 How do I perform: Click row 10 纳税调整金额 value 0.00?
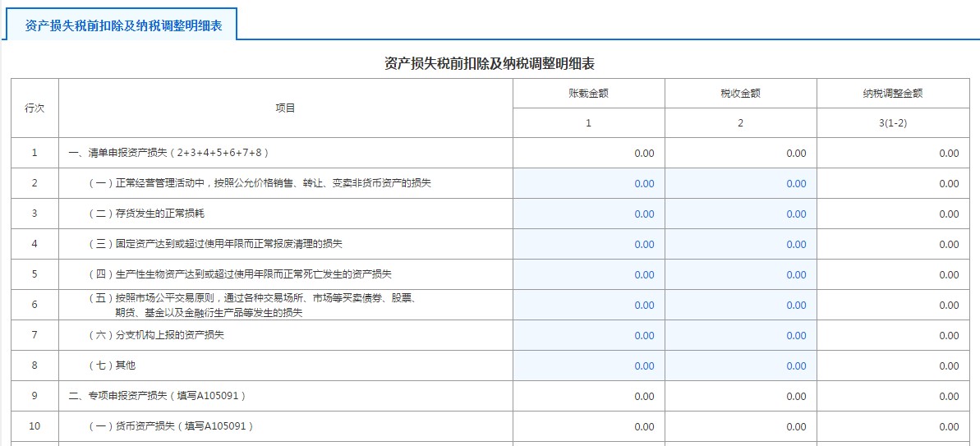(948, 426)
